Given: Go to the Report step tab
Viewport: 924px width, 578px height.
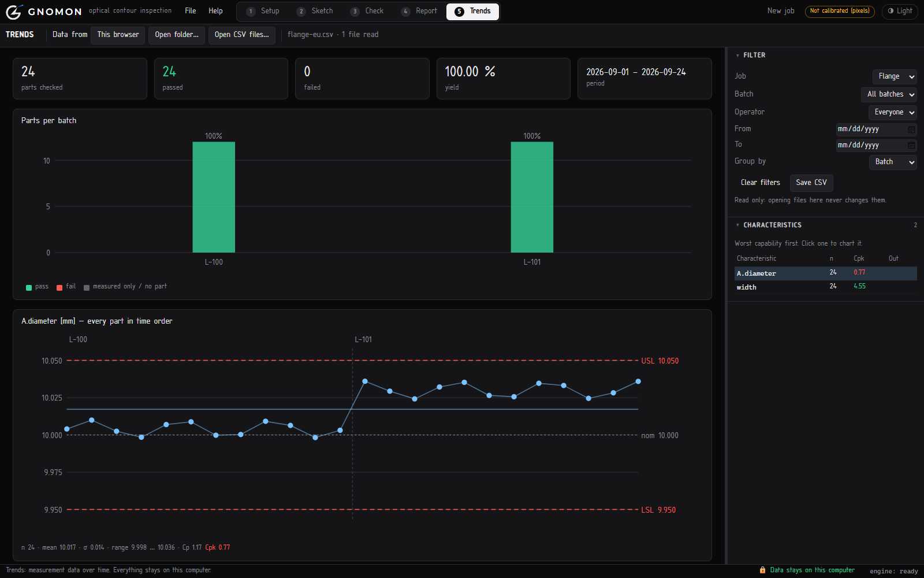Looking at the screenshot, I should point(419,11).
